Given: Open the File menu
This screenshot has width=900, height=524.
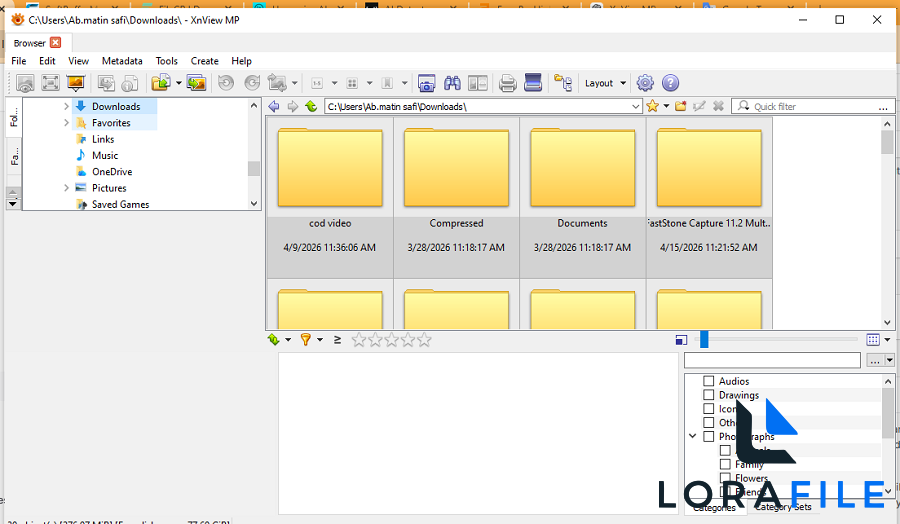Looking at the screenshot, I should (19, 61).
